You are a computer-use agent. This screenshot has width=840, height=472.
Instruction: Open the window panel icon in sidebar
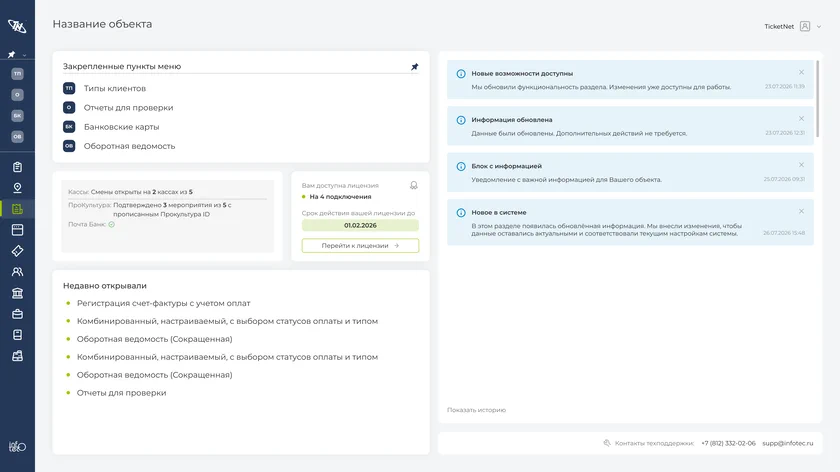(x=17, y=230)
